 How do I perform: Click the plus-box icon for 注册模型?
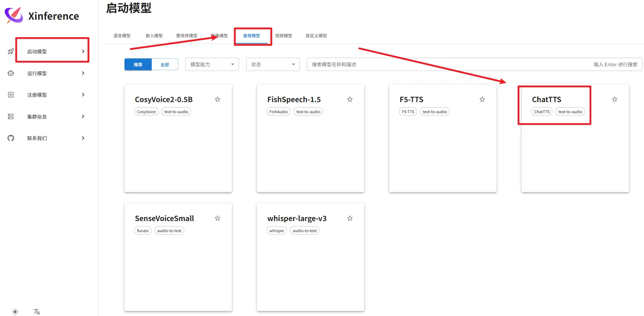11,95
